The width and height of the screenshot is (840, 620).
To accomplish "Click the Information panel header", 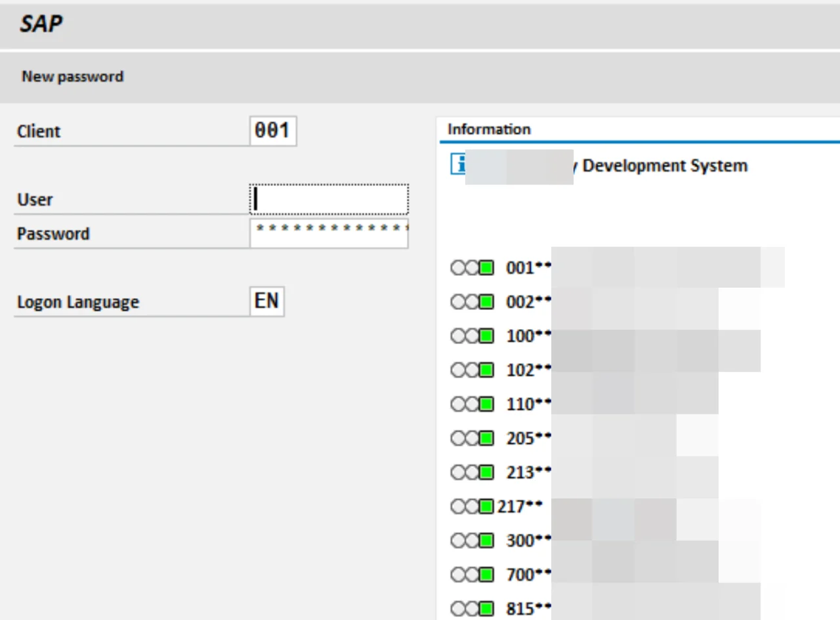I will coord(489,129).
